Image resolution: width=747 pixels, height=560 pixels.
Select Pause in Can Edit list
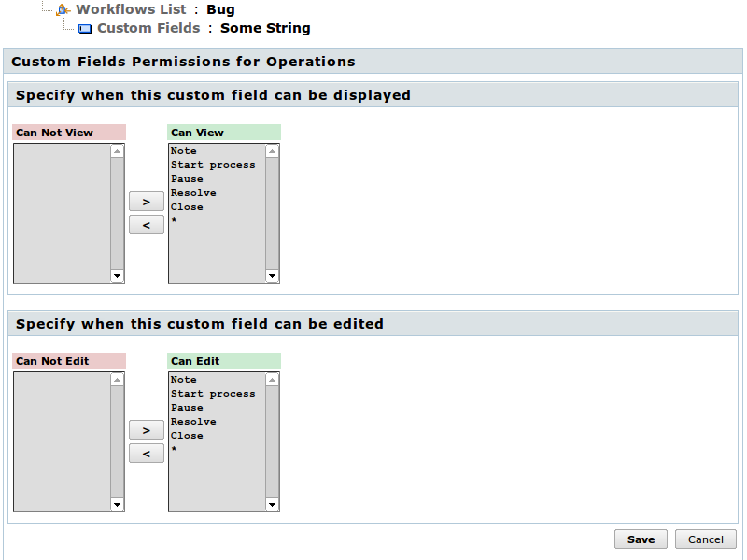(x=187, y=408)
